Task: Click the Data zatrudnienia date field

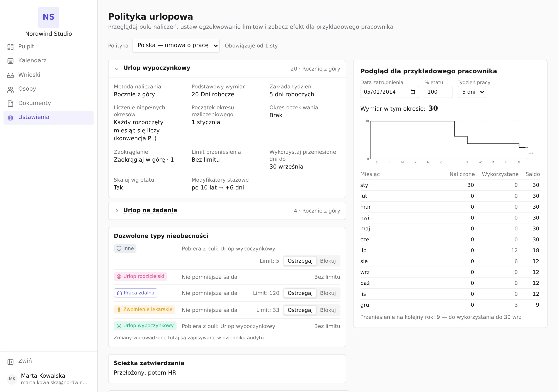Action: (390, 92)
